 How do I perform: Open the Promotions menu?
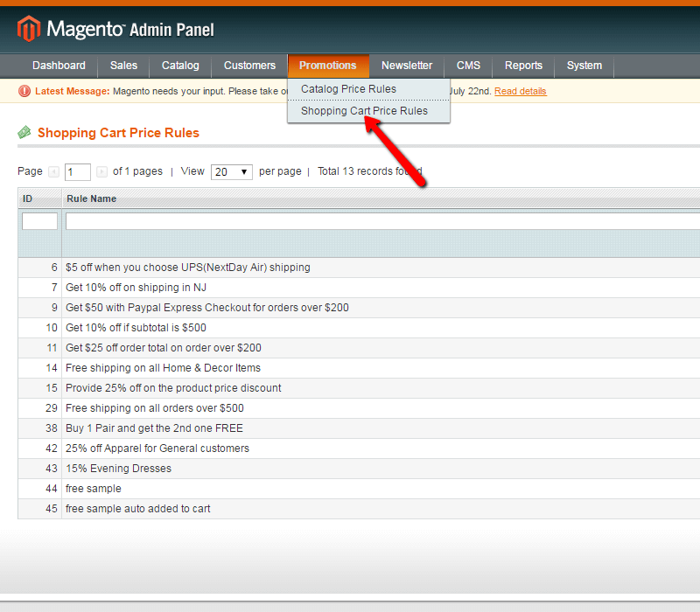pyautogui.click(x=327, y=66)
